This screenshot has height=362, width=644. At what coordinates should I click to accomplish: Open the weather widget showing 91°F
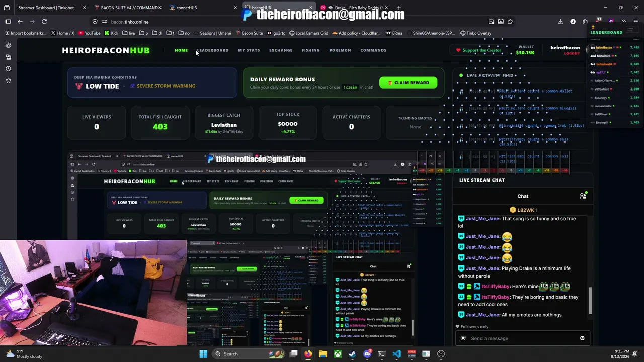[x=24, y=354]
